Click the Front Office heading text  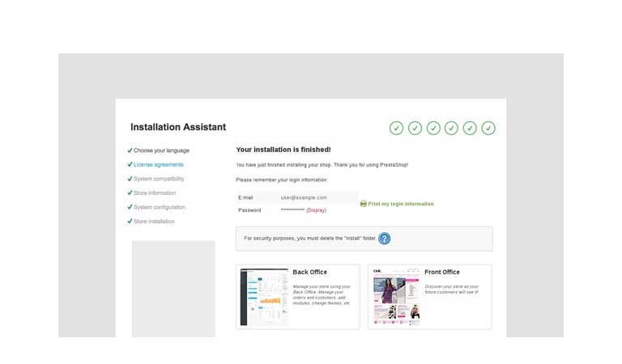[x=442, y=273]
